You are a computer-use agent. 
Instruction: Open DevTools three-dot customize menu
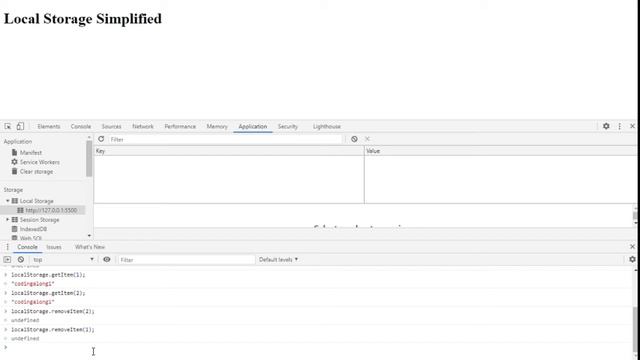pos(620,126)
